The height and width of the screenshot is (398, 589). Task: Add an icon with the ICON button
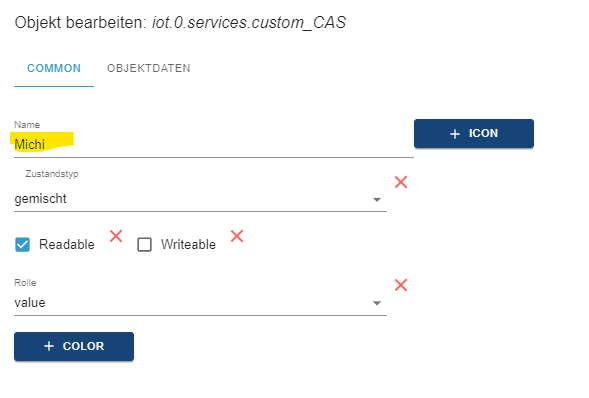(x=474, y=134)
